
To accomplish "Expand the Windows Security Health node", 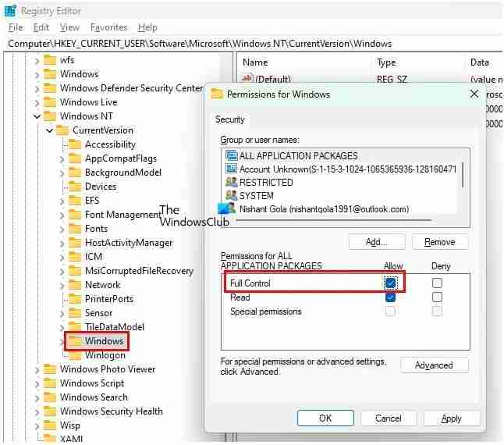I will pyautogui.click(x=37, y=411).
